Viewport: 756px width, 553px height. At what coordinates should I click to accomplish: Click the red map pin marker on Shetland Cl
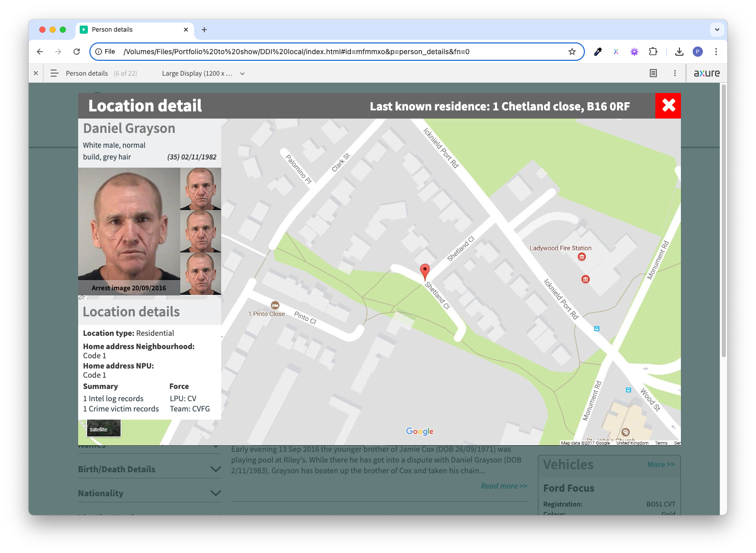coord(424,272)
